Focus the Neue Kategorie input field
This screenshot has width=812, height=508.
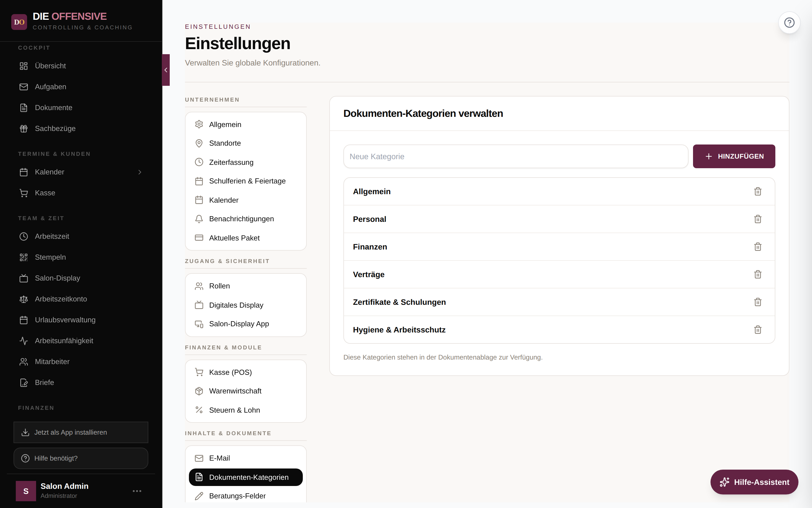[x=516, y=156]
